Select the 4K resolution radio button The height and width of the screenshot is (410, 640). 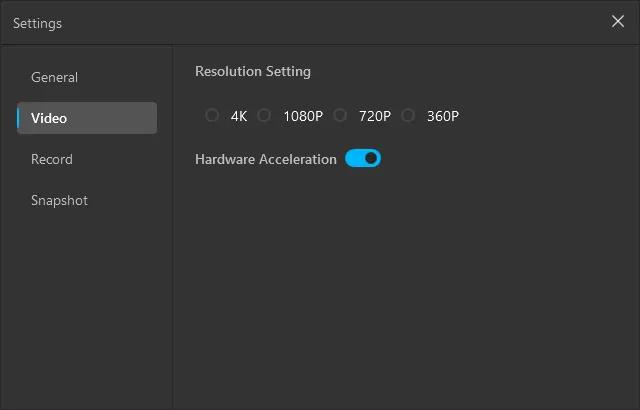[x=212, y=115]
